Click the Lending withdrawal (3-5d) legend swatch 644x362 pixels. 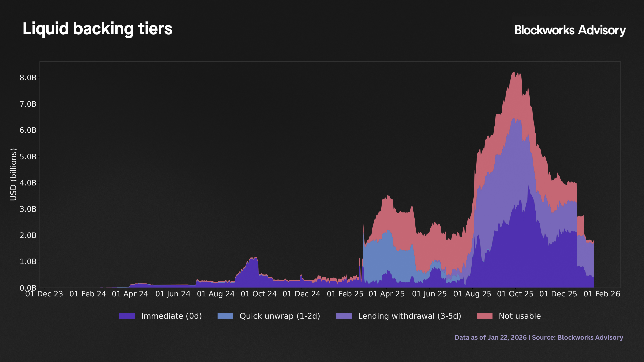click(344, 316)
